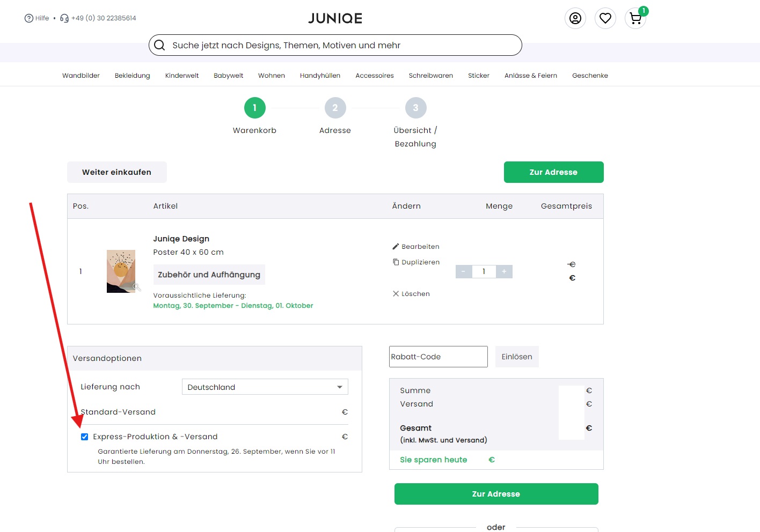Open the Kinderwelt menu
Screen dimensions: 760x532
pos(182,76)
